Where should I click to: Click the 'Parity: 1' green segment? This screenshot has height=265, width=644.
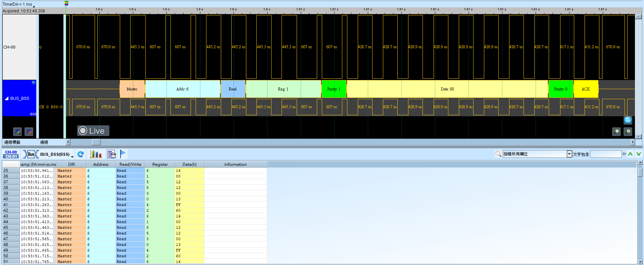334,89
